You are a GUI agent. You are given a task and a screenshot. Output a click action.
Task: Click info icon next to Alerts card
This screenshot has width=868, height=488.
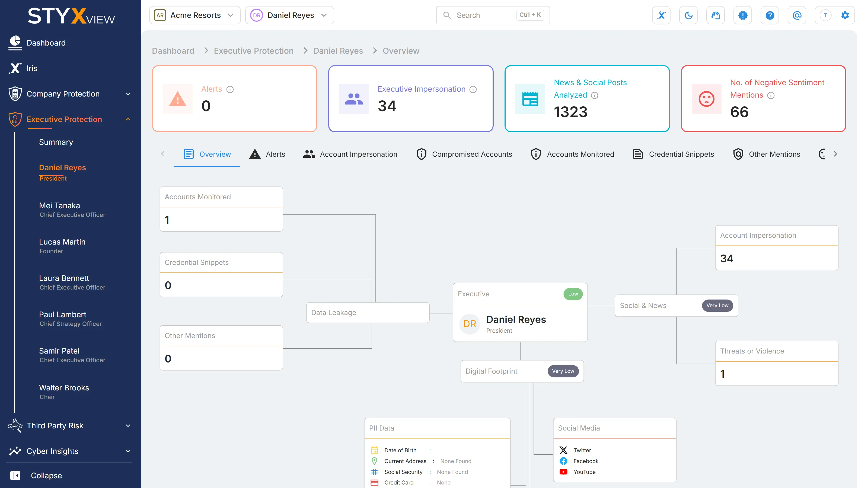[x=230, y=89]
